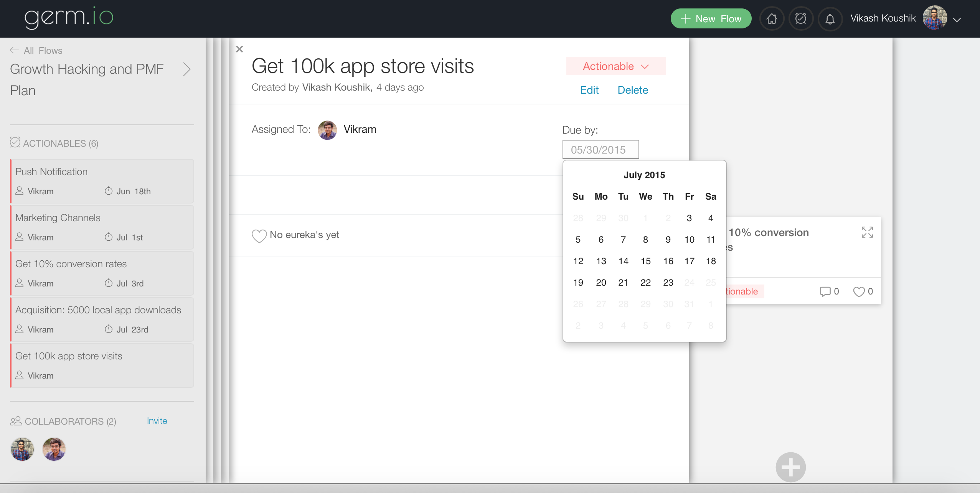Click the New Flow button
Image resolution: width=980 pixels, height=493 pixels.
tap(711, 19)
